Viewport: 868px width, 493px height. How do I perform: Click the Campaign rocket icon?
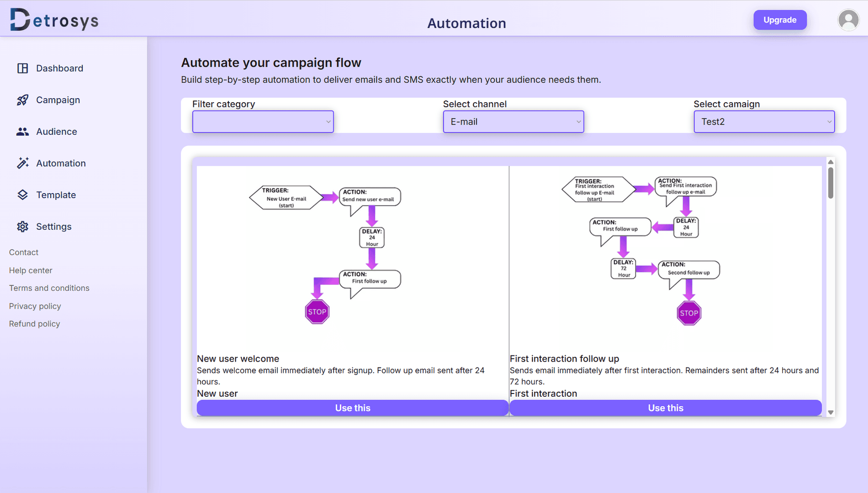22,100
